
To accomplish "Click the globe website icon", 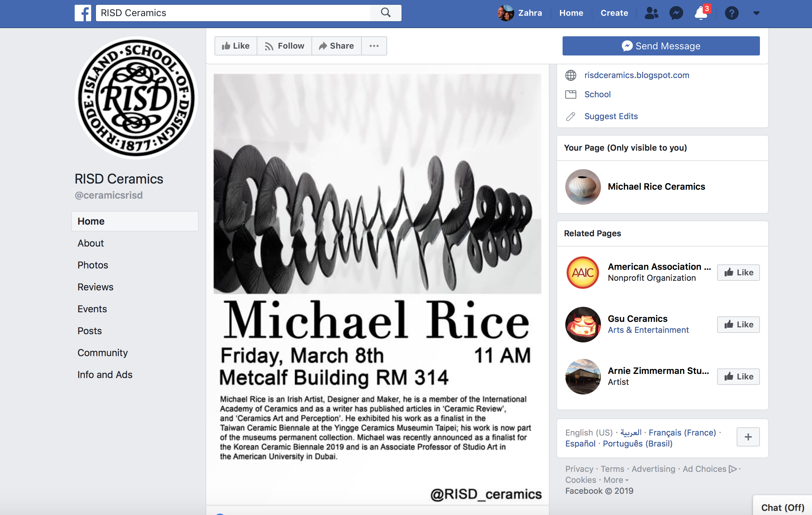I will click(x=571, y=75).
